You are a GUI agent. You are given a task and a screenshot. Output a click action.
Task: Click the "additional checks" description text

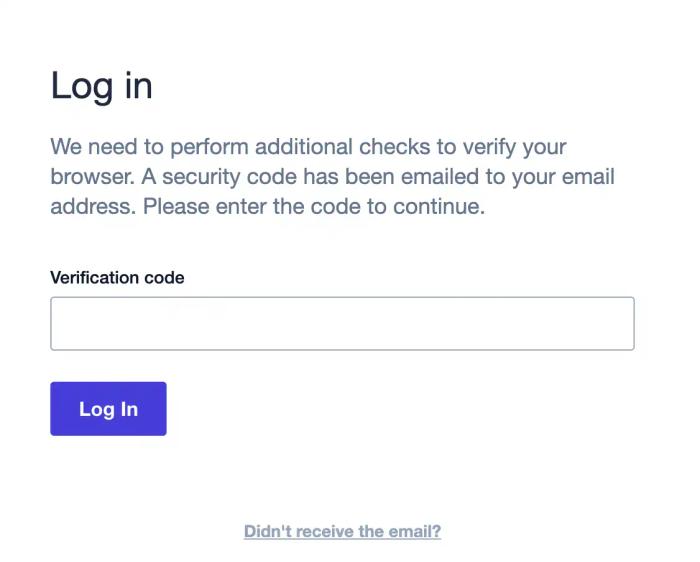tap(308, 147)
